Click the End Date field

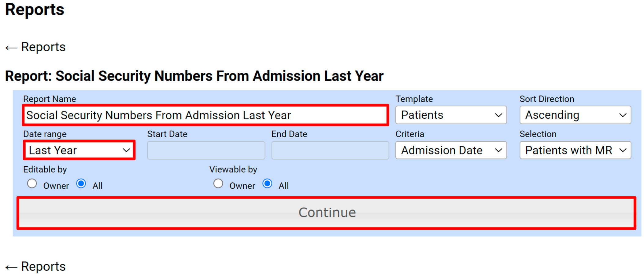(x=330, y=150)
